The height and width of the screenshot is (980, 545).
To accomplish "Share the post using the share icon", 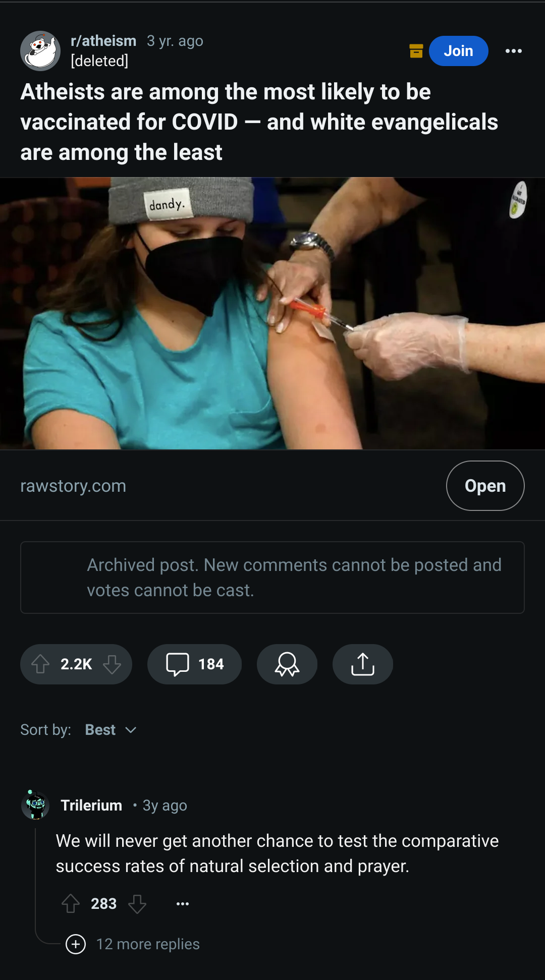I will coord(363,664).
